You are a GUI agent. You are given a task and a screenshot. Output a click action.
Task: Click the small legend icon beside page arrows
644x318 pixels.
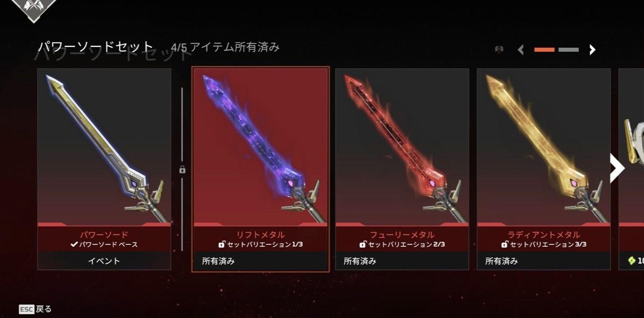(x=499, y=49)
